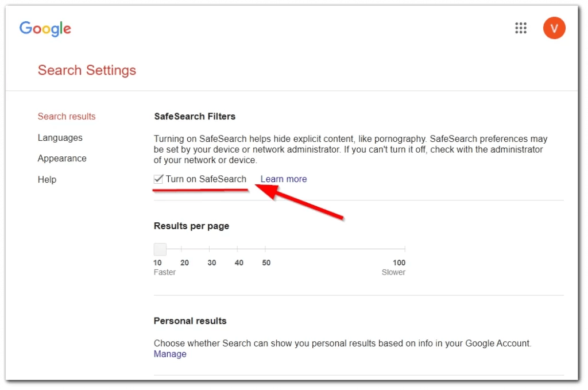Viewport: 588px width, 390px height.
Task: Switch to Languages settings
Action: 60,137
